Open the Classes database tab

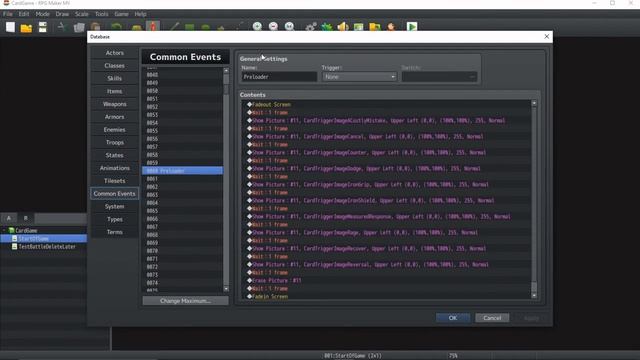[115, 66]
